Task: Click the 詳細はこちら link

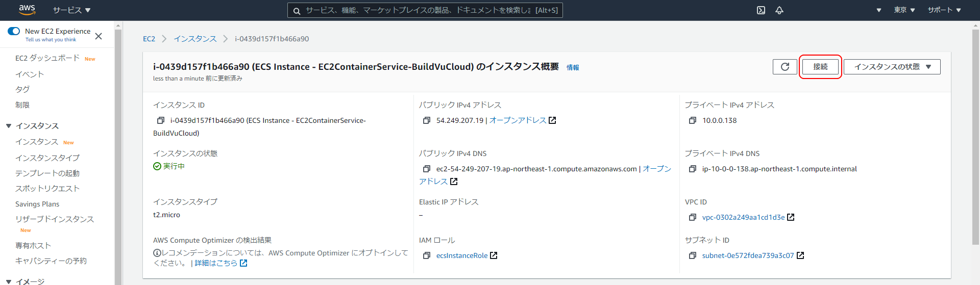Action: pos(216,263)
